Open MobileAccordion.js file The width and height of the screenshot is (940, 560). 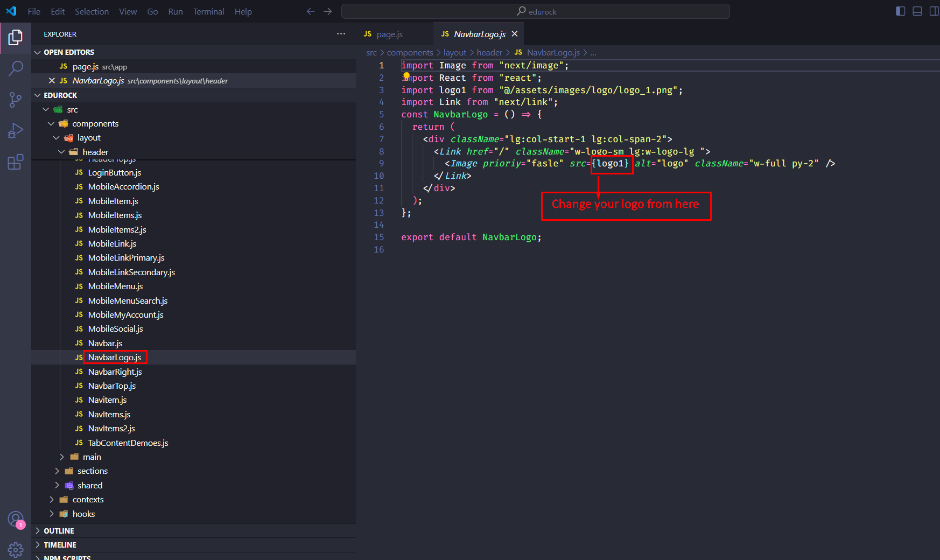[193, 186]
